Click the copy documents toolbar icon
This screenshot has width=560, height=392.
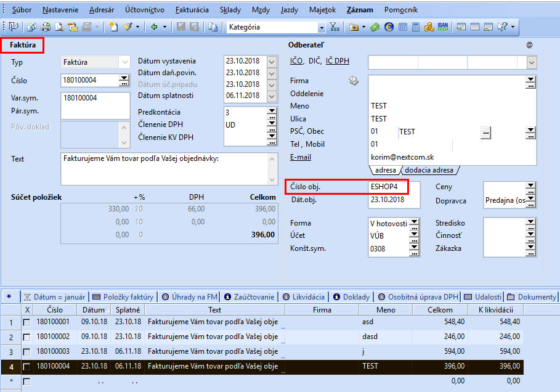click(32, 27)
